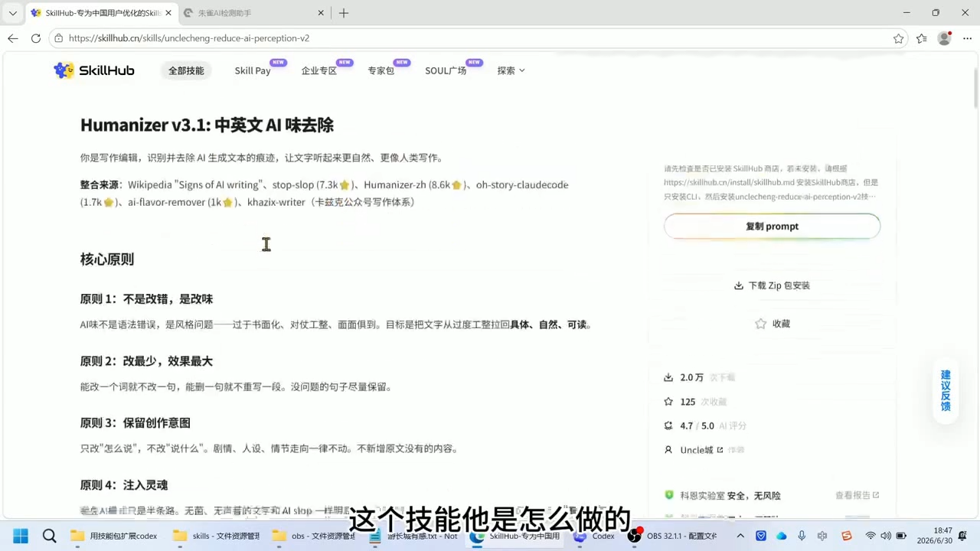The image size is (980, 551).
Task: Click the 建议反馈 feedback button
Action: (x=946, y=390)
